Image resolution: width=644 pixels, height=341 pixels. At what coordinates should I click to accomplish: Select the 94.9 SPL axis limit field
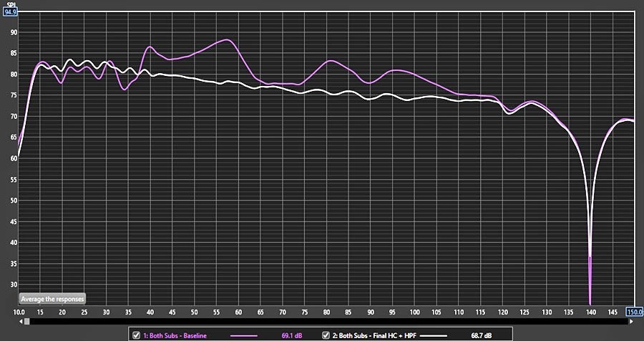10,11
